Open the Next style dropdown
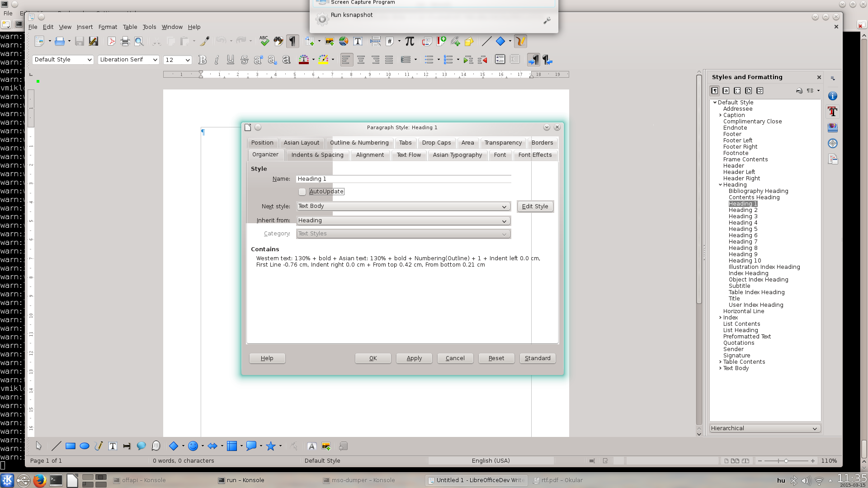 [x=403, y=206]
